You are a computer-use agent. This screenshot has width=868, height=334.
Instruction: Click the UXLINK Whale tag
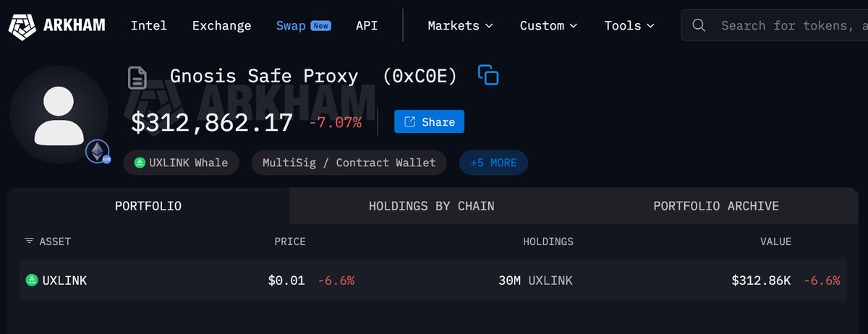181,163
